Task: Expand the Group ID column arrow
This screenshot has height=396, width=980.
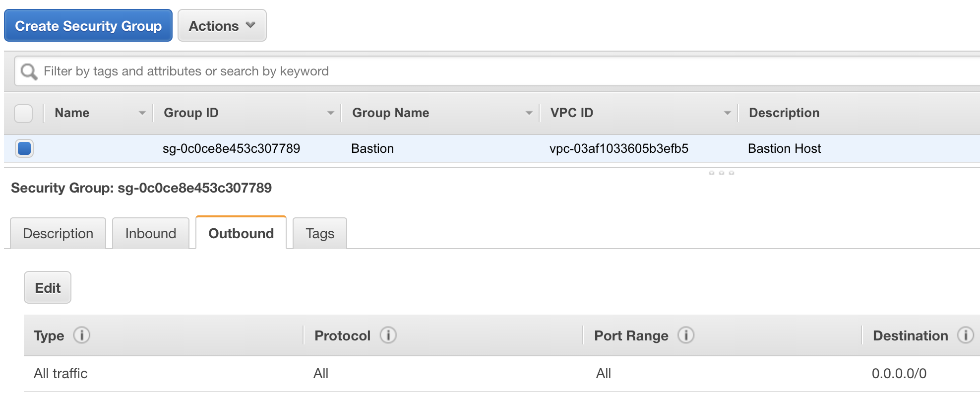Action: 331,113
